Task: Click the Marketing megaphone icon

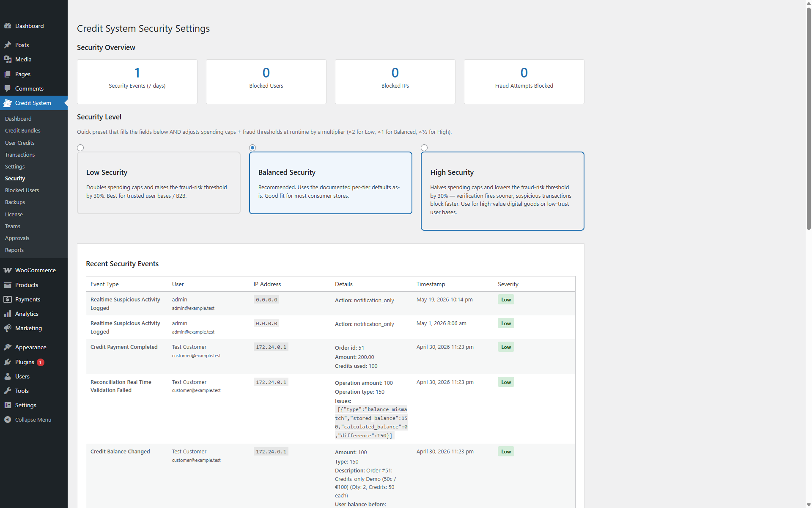Action: (8, 328)
